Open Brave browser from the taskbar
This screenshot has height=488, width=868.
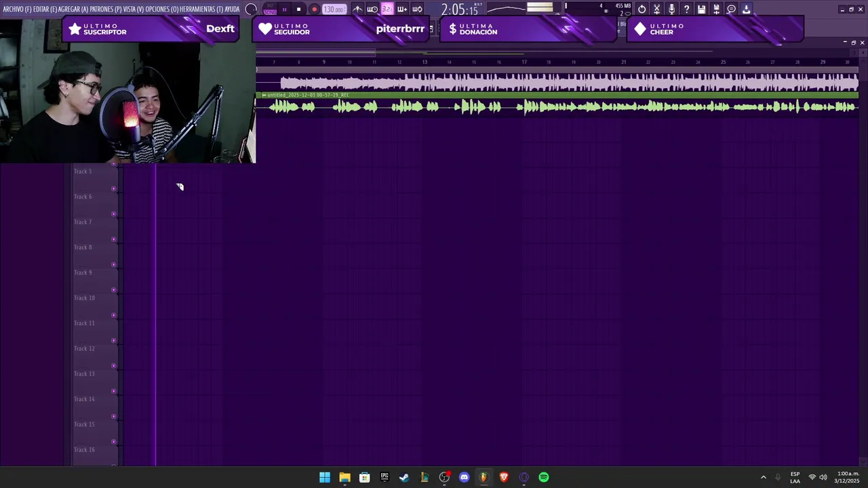coord(504,477)
